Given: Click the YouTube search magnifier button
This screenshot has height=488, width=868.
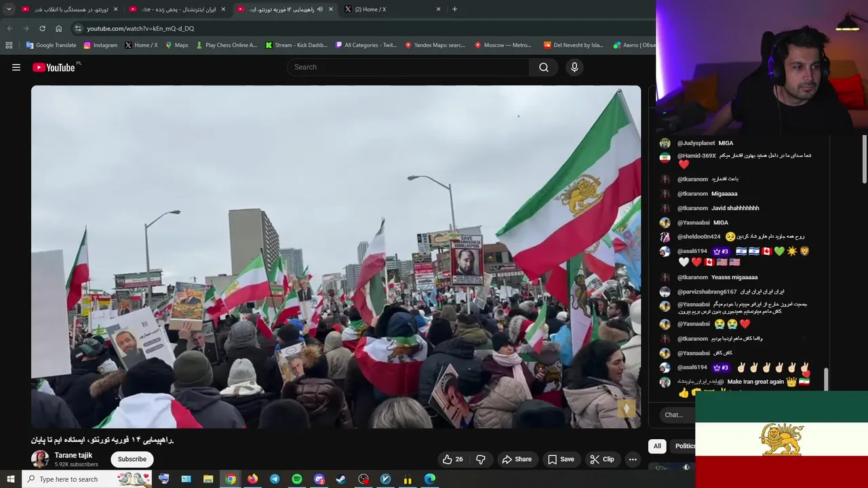Looking at the screenshot, I should (544, 67).
